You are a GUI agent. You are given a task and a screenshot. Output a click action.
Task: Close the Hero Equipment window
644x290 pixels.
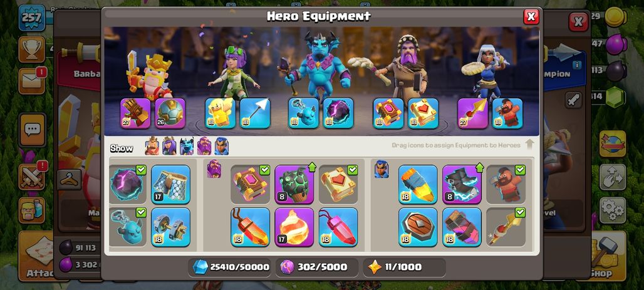tap(531, 16)
